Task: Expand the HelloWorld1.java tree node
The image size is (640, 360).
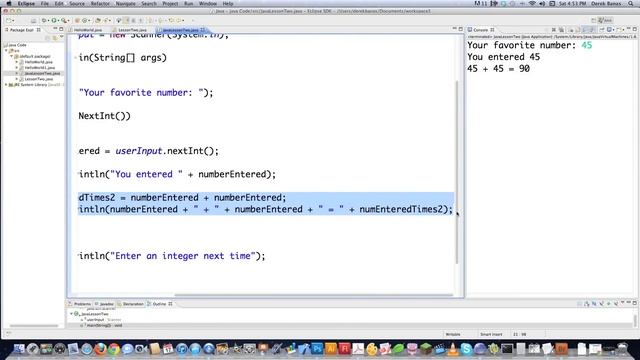Action: tap(17, 68)
